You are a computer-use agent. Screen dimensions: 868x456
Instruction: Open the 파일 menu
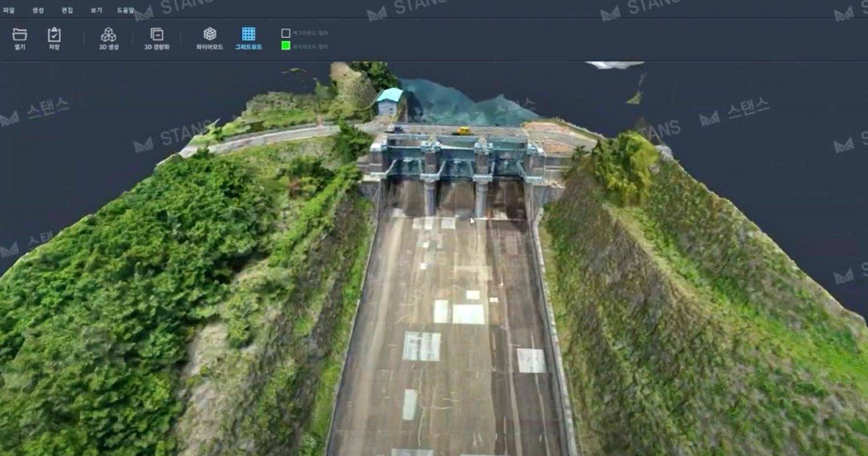coord(9,11)
